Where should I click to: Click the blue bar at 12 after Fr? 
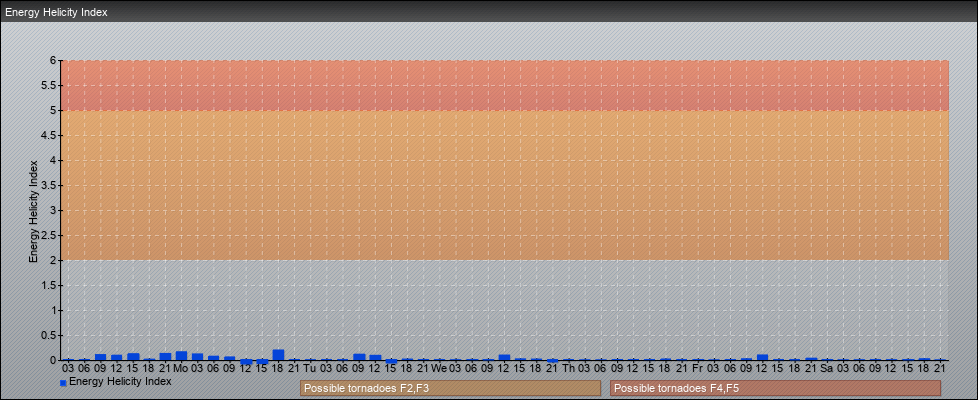pos(762,358)
